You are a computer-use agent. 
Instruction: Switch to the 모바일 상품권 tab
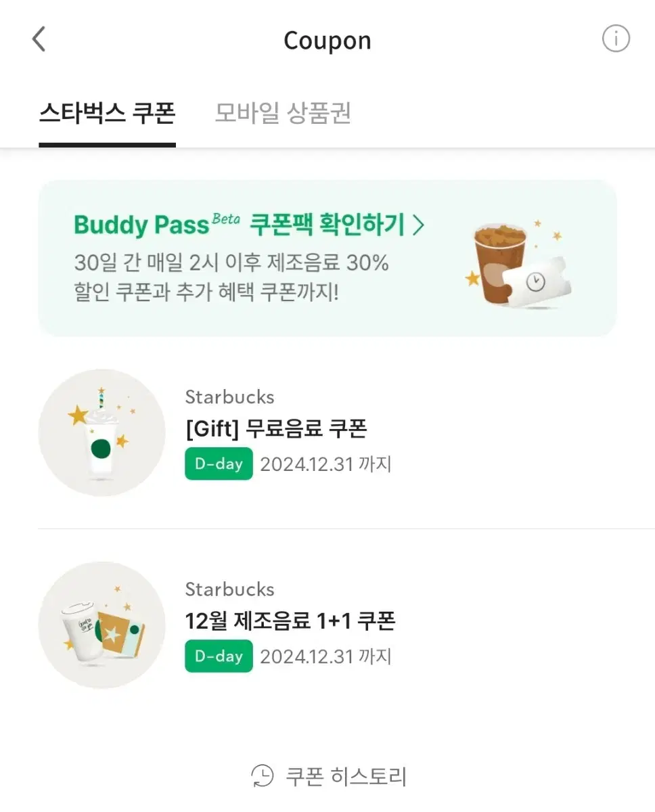[283, 113]
